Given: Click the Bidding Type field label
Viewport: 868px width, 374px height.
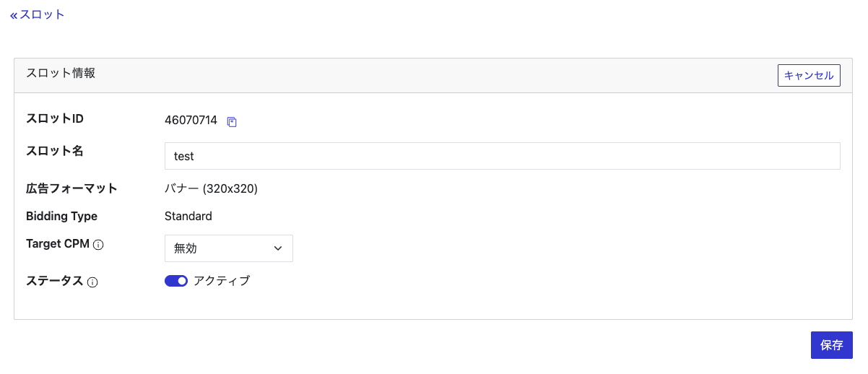Looking at the screenshot, I should click(61, 216).
